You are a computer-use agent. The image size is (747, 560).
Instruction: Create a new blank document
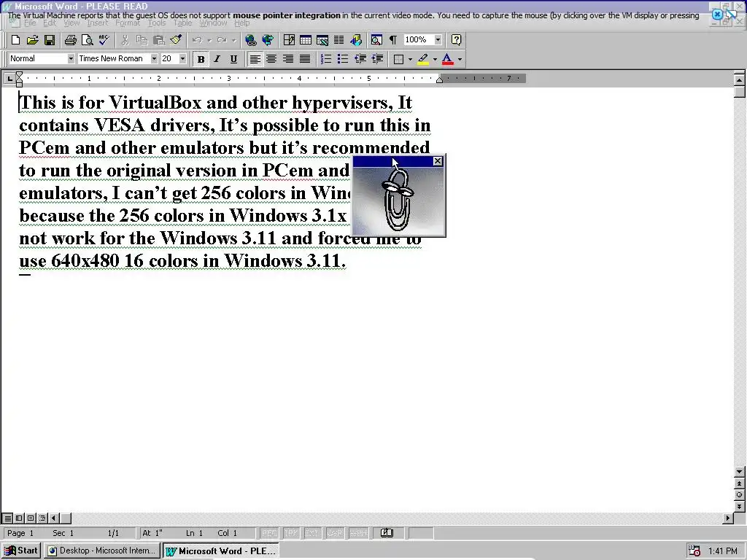[16, 40]
